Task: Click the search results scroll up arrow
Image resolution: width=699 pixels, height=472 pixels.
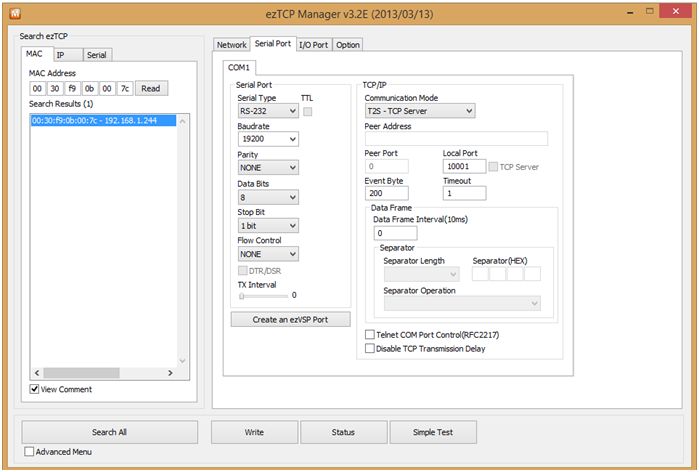Action: [x=182, y=121]
